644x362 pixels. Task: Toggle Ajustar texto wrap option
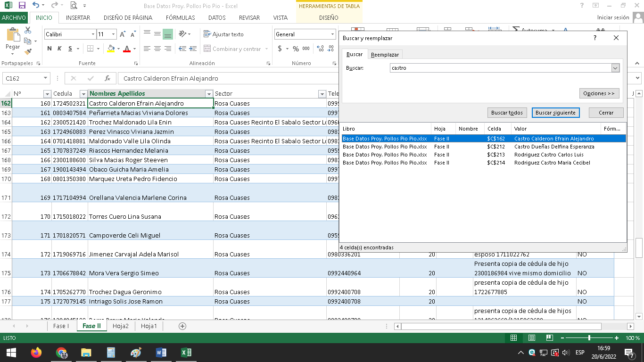click(223, 34)
